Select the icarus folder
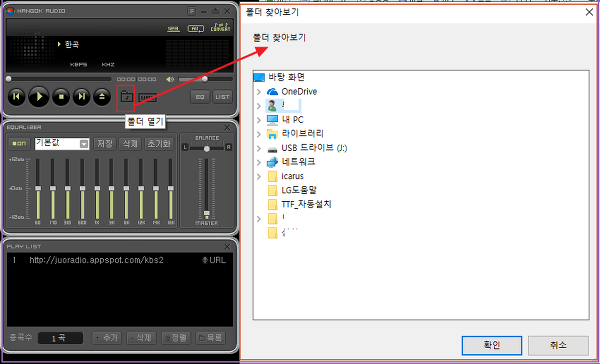The height and width of the screenshot is (364, 600). tap(292, 176)
